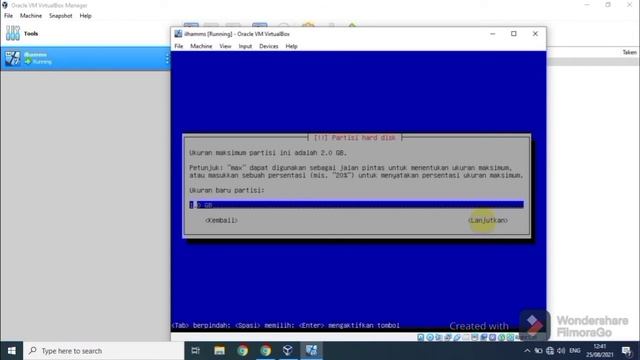Open the volume tray icon
Screen dimensions: 640x360
(561, 351)
